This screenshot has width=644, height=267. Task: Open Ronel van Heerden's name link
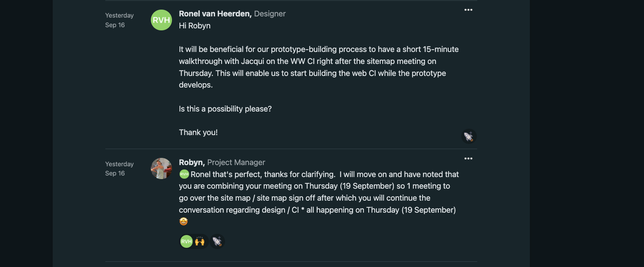(x=215, y=14)
